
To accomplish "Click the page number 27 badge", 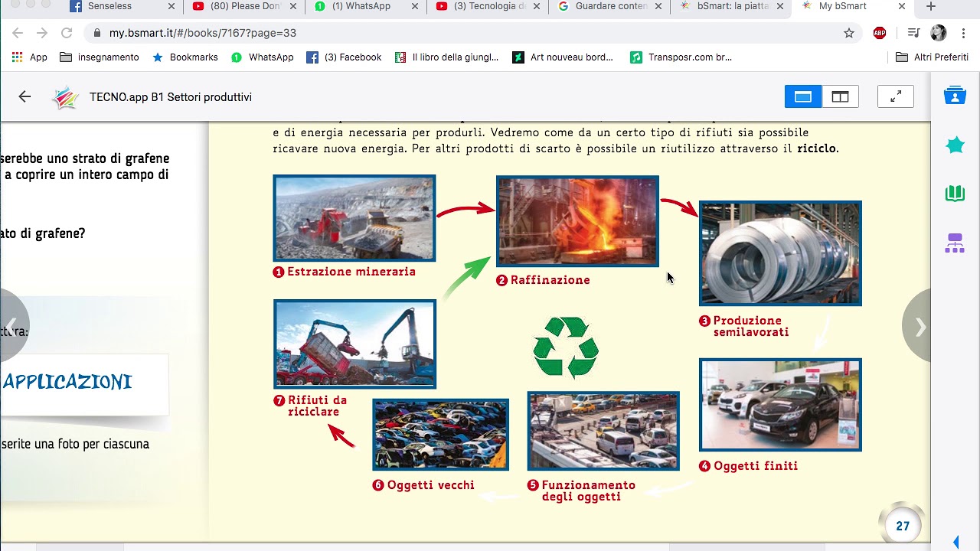I will click(903, 526).
